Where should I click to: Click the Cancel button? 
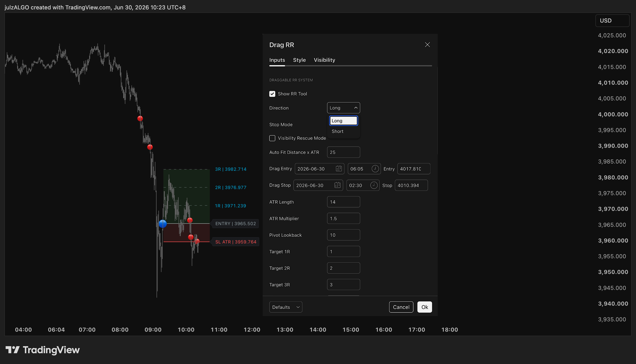401,307
